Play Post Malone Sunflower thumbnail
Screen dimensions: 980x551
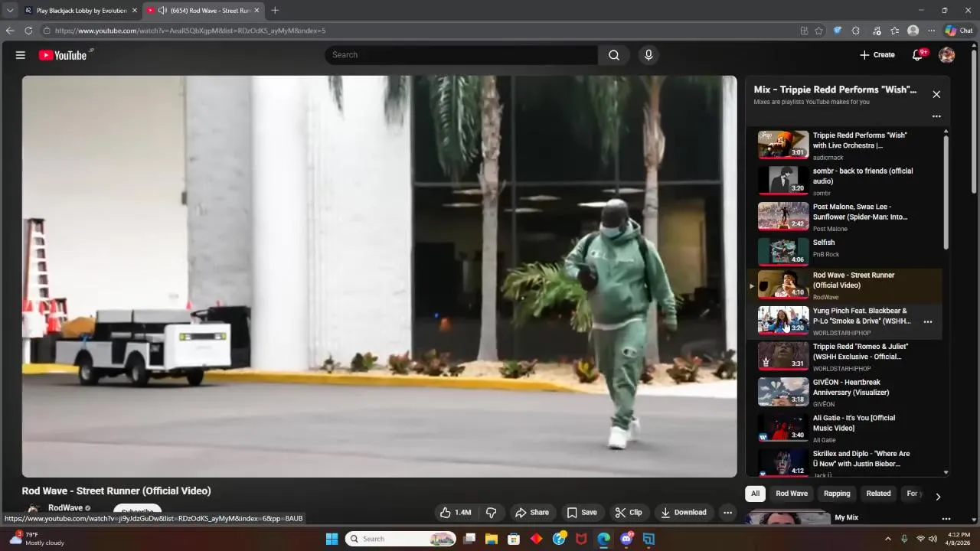pyautogui.click(x=783, y=216)
